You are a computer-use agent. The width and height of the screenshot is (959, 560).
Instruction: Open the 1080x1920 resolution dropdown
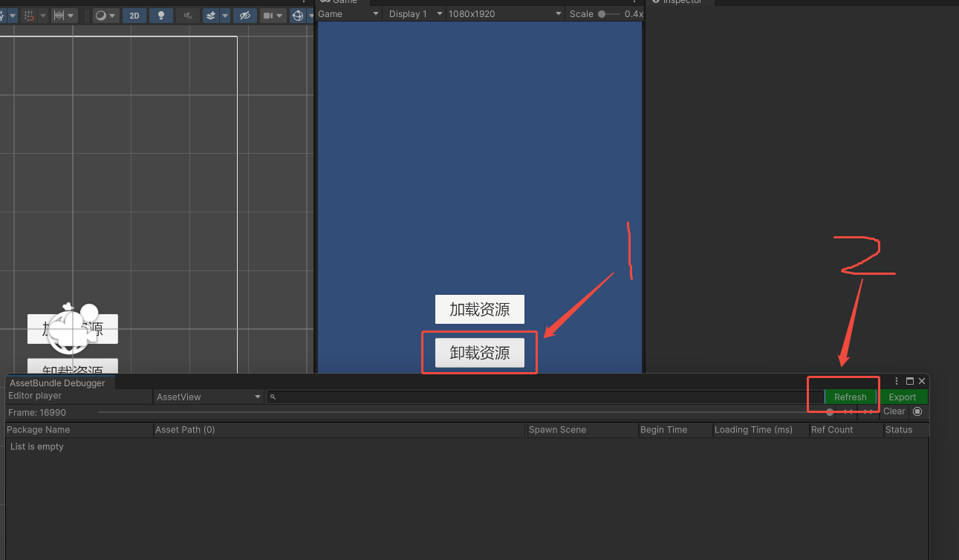pyautogui.click(x=505, y=14)
